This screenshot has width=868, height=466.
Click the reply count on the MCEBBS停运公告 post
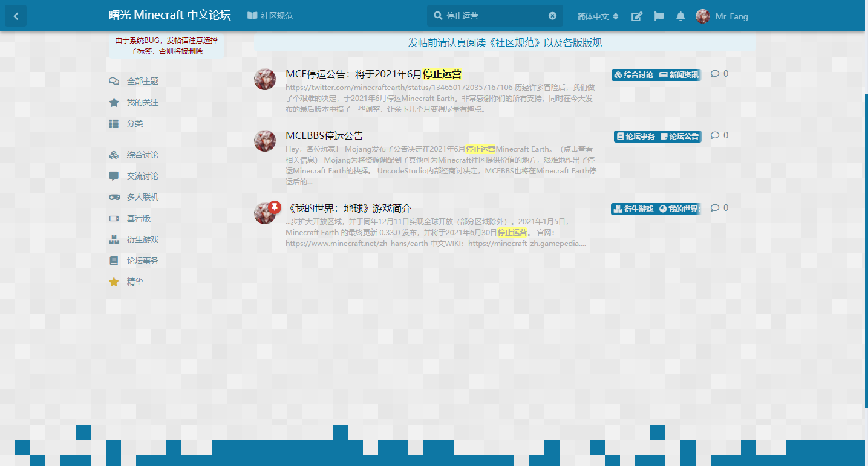[x=719, y=135]
